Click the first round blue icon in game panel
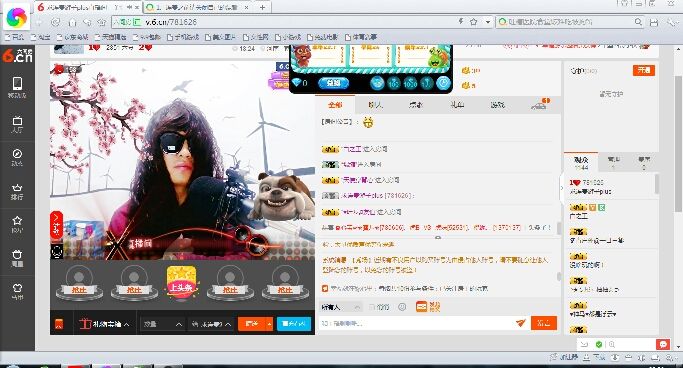The height and width of the screenshot is (368, 683). [377, 83]
